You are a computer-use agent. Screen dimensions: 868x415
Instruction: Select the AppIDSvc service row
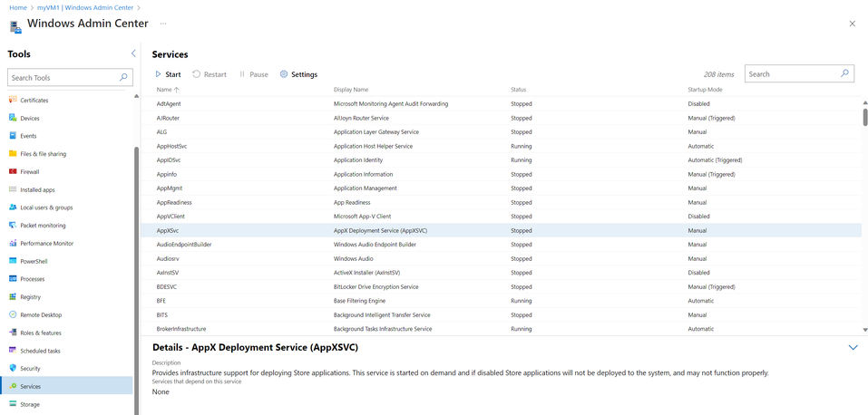coord(501,159)
